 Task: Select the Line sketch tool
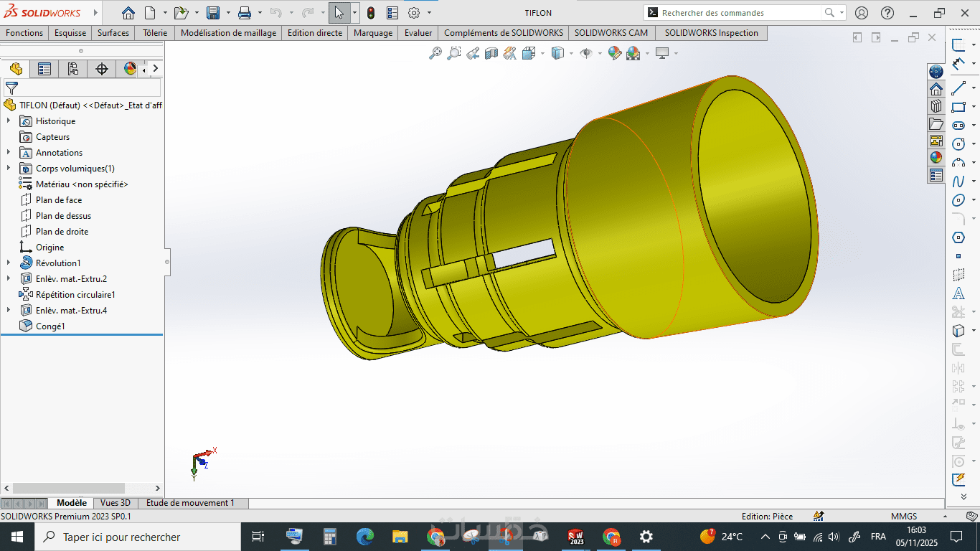tap(958, 88)
